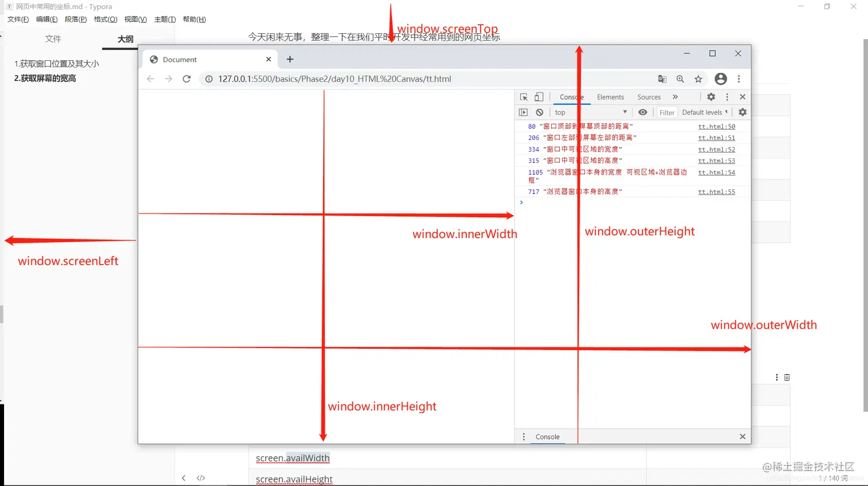Click the Typora word count status
Image resolution: width=868 pixels, height=486 pixels.
pos(833,478)
